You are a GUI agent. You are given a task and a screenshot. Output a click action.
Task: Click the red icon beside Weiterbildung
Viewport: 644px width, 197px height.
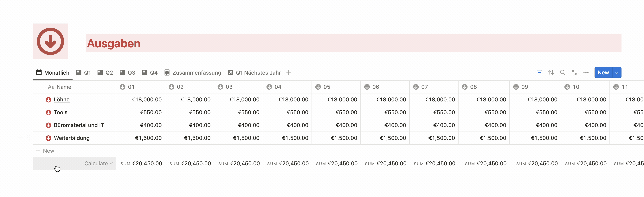48,138
